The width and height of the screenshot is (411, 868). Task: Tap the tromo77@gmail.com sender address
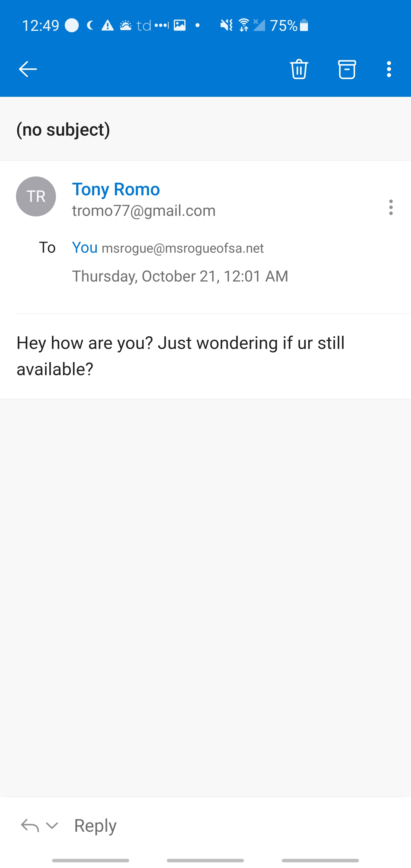pyautogui.click(x=144, y=211)
